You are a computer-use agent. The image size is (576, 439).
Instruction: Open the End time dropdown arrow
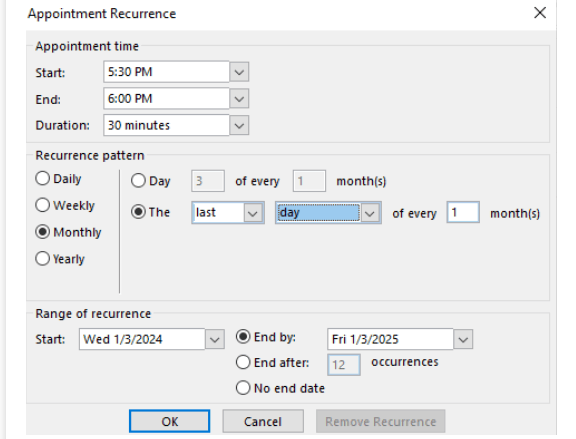click(239, 98)
